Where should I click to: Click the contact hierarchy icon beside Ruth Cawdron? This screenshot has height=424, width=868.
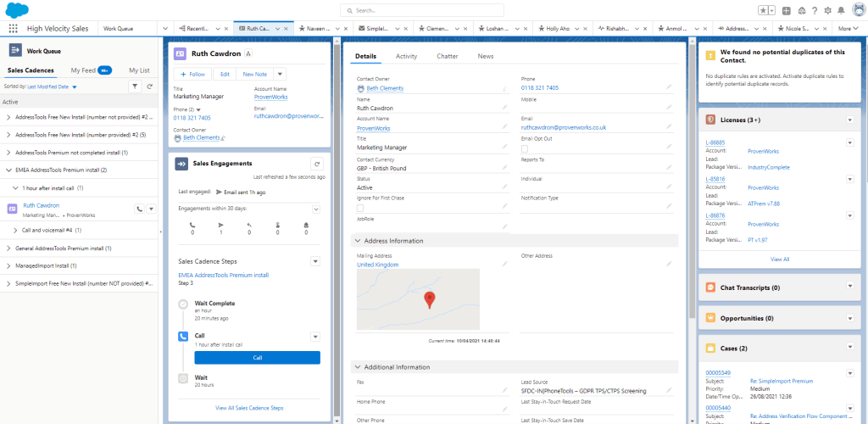[x=248, y=53]
